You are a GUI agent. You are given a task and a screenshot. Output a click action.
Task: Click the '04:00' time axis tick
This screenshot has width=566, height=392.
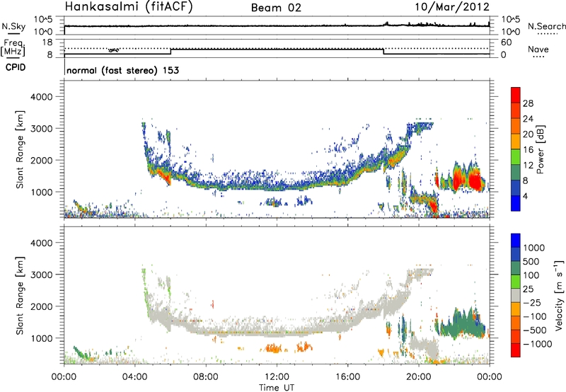135,377
